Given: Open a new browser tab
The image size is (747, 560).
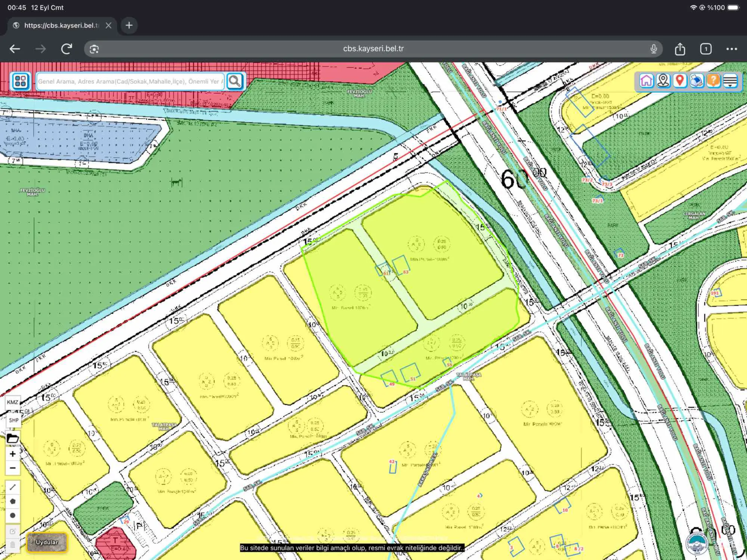Looking at the screenshot, I should click(x=129, y=25).
